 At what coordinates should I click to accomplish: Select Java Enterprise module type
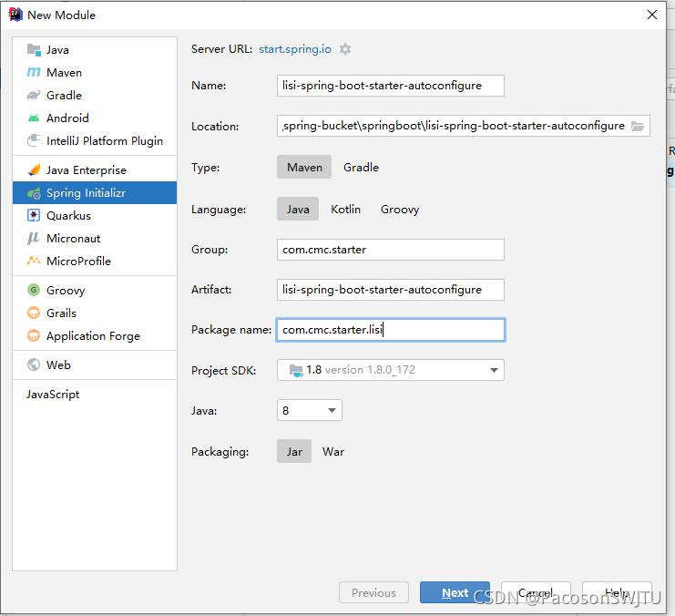point(95,169)
